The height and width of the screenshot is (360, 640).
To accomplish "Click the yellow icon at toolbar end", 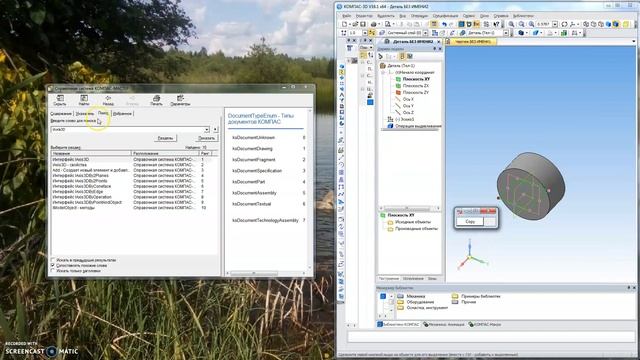I will (626, 24).
